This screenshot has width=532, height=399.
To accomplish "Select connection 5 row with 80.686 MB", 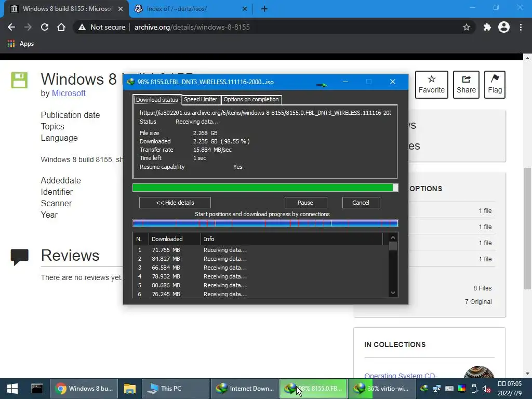I will [x=261, y=285].
